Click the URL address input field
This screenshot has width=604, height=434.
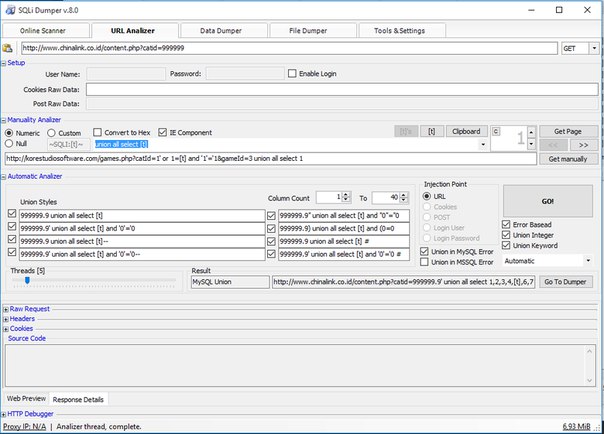tap(289, 48)
